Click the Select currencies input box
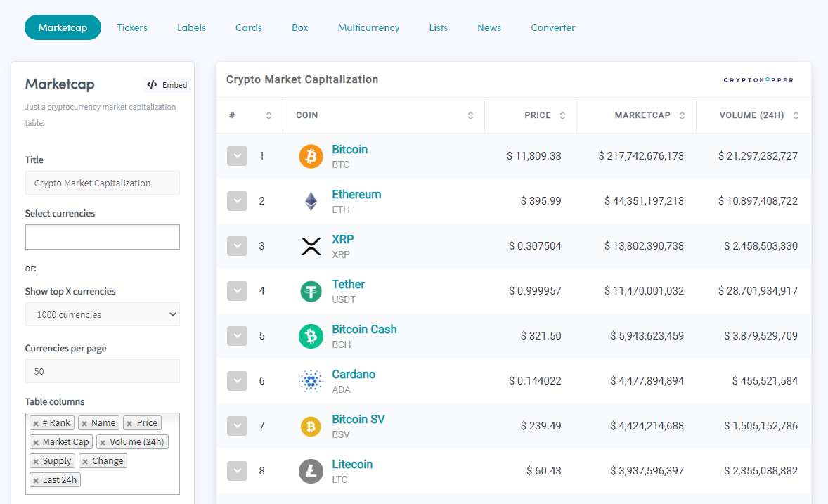The image size is (828, 504). pyautogui.click(x=103, y=237)
